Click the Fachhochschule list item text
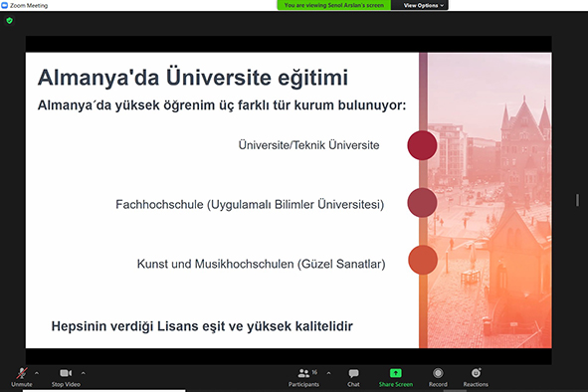Image resolution: width=588 pixels, height=392 pixels. coord(250,204)
